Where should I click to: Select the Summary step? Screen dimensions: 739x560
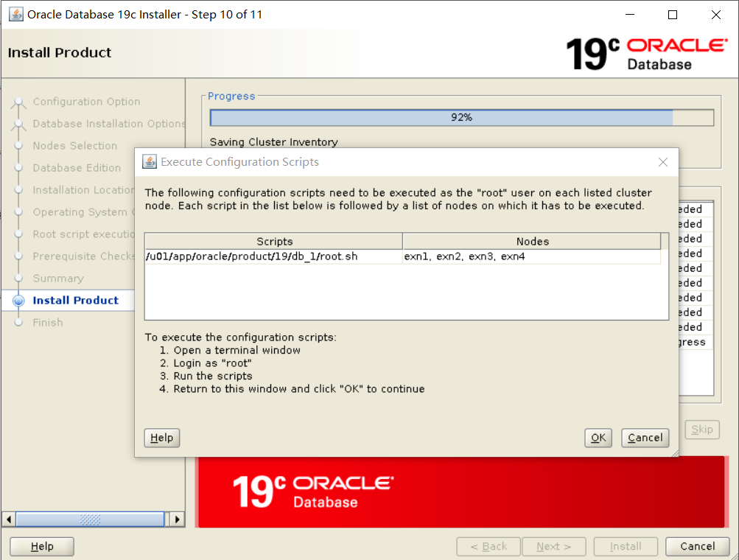pyautogui.click(x=58, y=279)
